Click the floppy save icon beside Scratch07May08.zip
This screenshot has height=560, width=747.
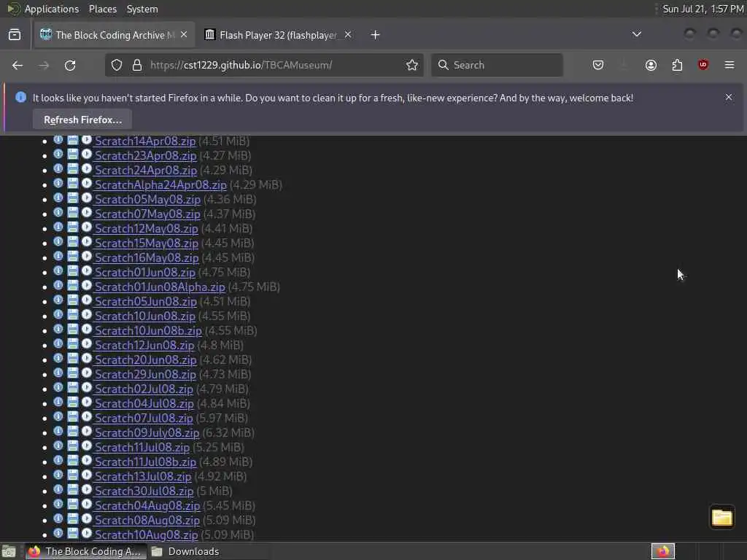pos(72,213)
